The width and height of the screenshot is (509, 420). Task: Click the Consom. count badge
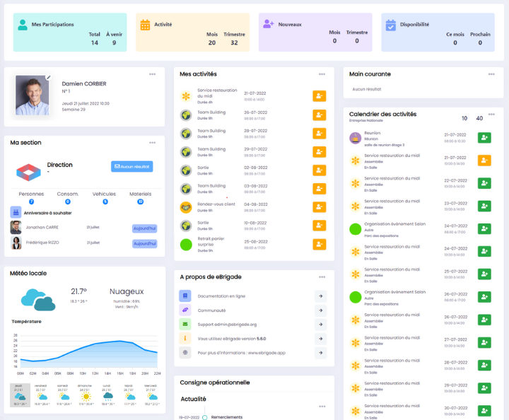(68, 202)
